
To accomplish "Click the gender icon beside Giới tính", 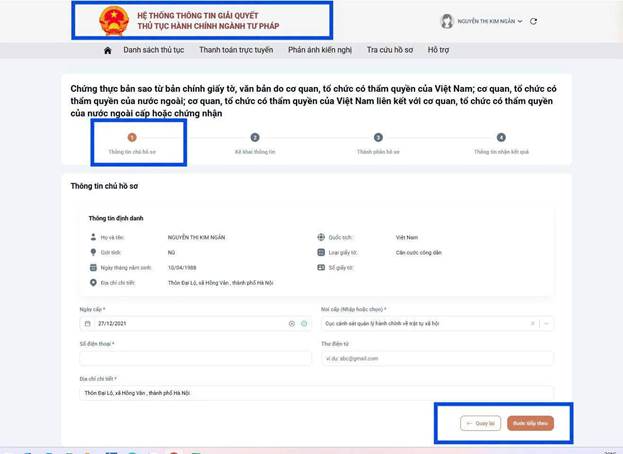I will tap(93, 252).
